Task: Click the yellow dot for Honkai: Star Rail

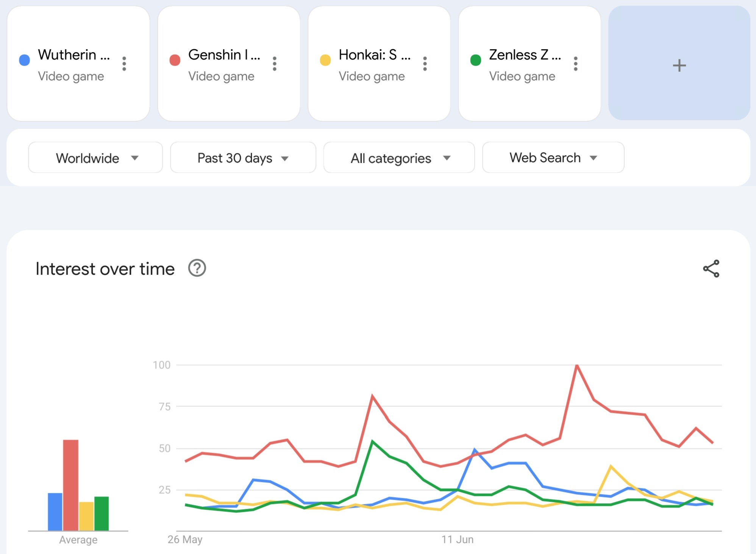Action: coord(325,60)
